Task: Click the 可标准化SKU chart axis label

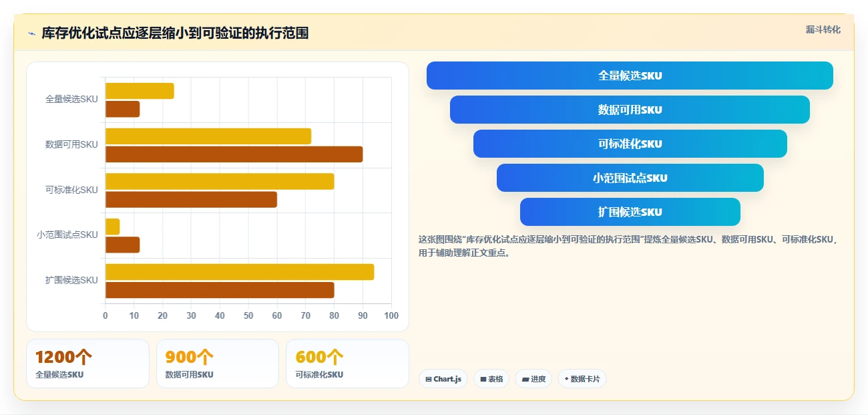Action: pyautogui.click(x=71, y=190)
